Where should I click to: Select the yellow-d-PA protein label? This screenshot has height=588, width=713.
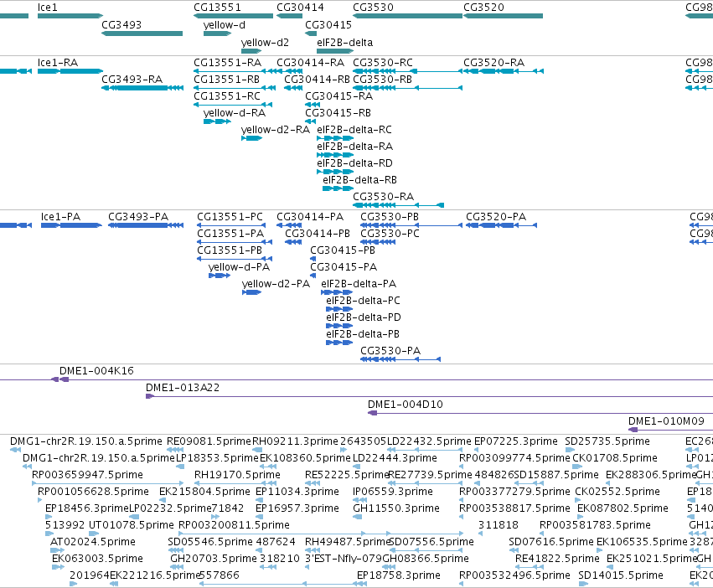(x=239, y=267)
